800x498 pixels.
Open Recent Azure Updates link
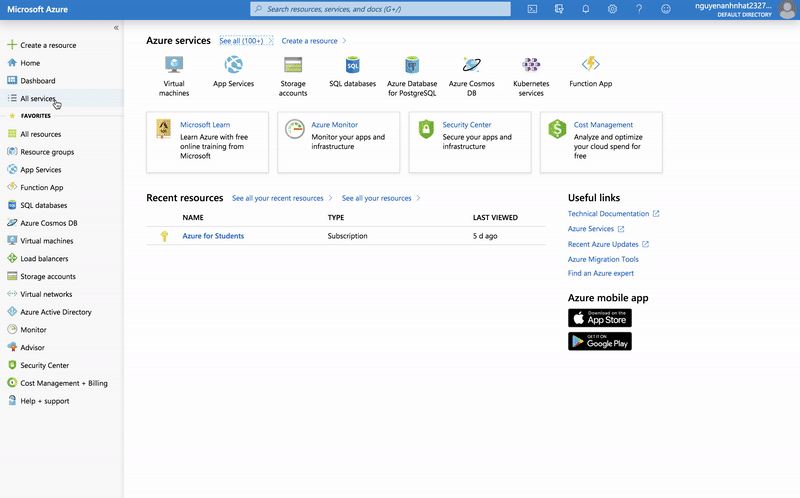click(608, 244)
